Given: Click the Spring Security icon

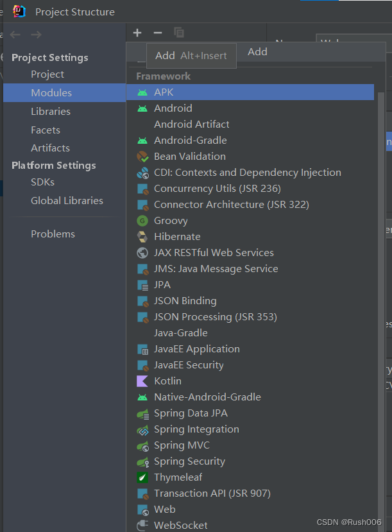Looking at the screenshot, I should coord(143,462).
